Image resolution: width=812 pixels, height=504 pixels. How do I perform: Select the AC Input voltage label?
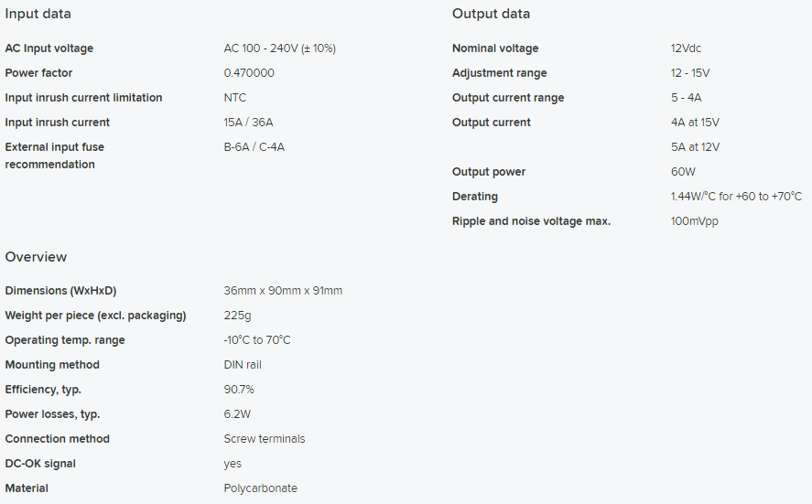click(49, 48)
